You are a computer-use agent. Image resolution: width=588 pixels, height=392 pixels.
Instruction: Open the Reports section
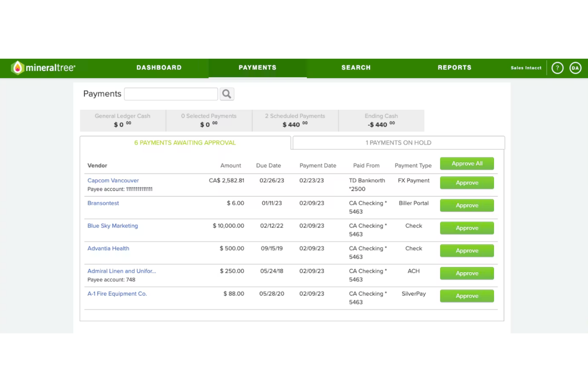454,68
